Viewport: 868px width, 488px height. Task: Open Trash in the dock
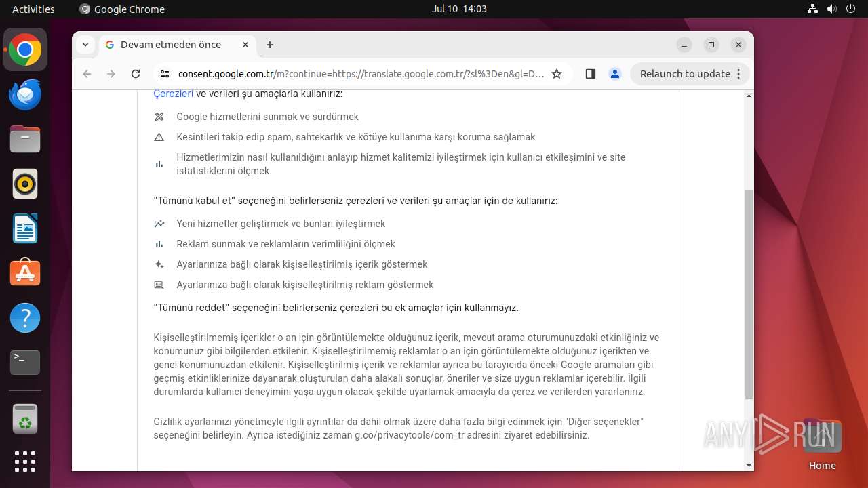pyautogui.click(x=25, y=419)
